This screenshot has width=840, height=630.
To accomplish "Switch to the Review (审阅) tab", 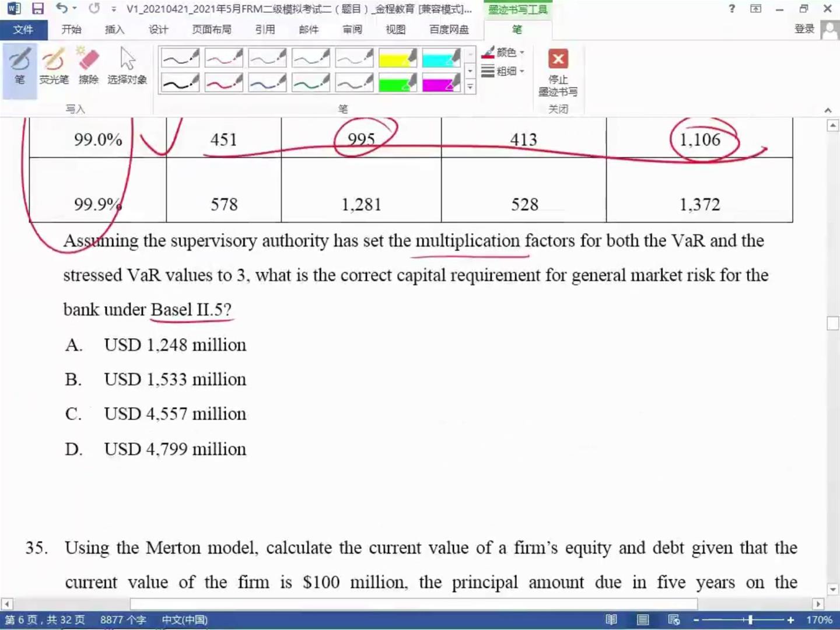I will 352,30.
